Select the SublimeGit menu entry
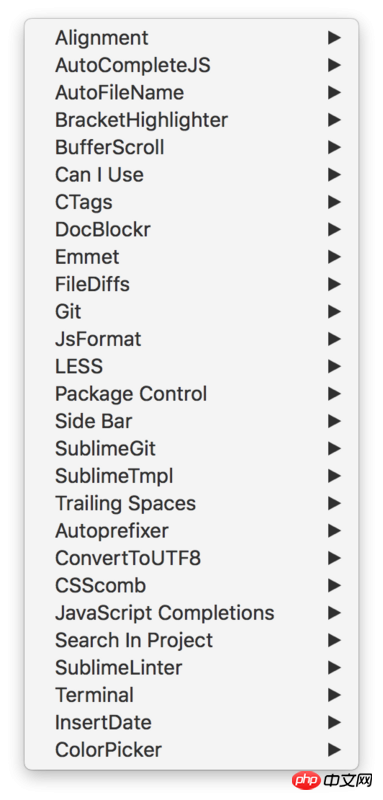 tap(191, 449)
